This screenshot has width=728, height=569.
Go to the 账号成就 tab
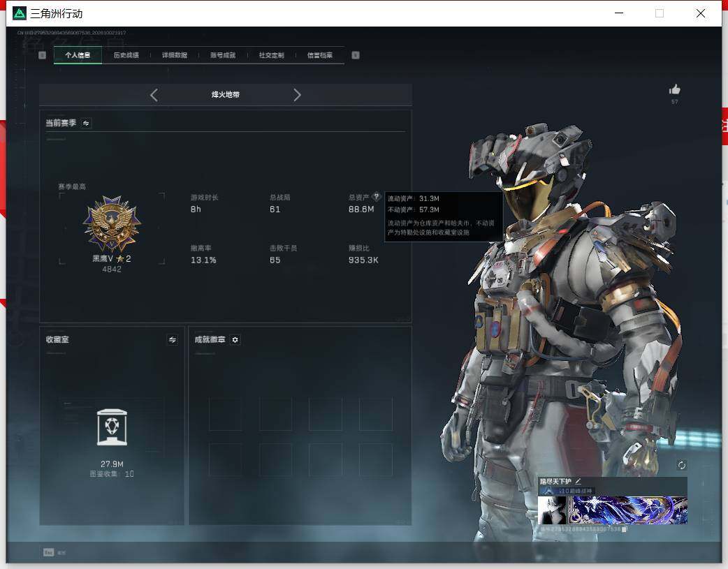223,55
